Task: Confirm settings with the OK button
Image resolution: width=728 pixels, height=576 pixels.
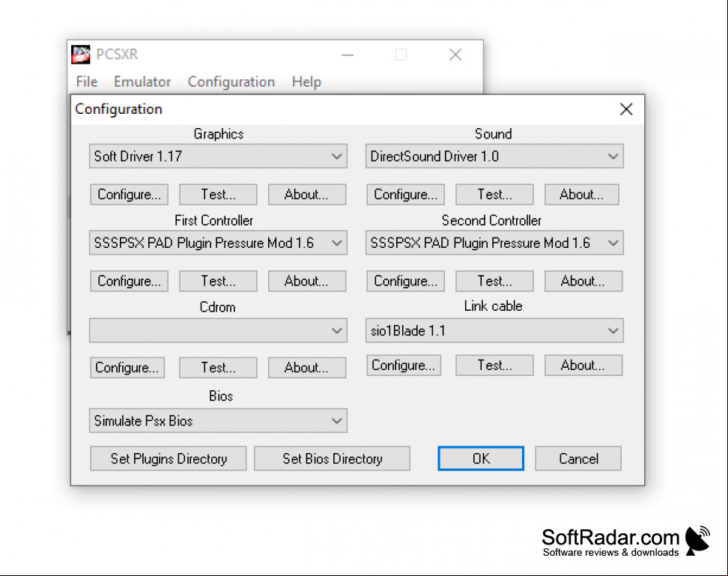Action: click(x=481, y=458)
